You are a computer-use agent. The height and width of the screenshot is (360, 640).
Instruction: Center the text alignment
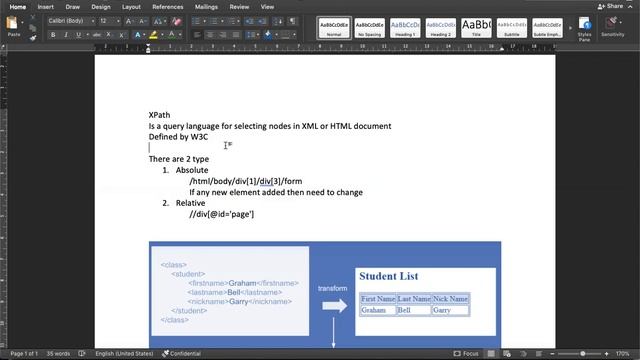[210, 35]
